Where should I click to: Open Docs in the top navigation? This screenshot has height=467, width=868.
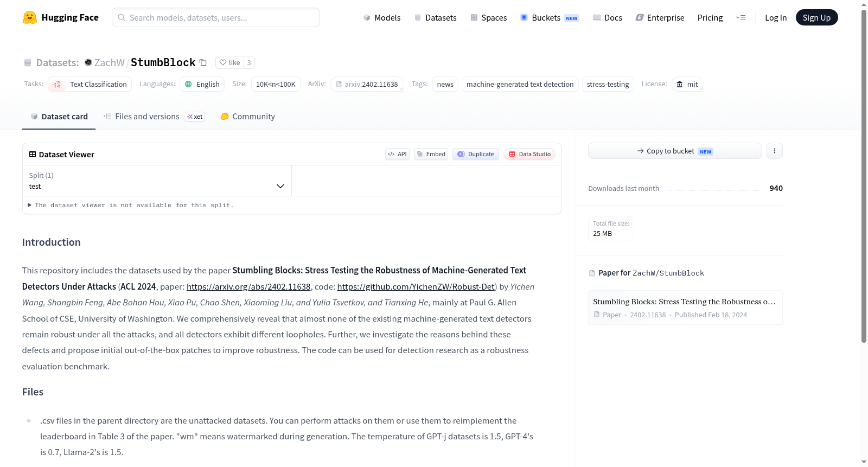pyautogui.click(x=607, y=17)
